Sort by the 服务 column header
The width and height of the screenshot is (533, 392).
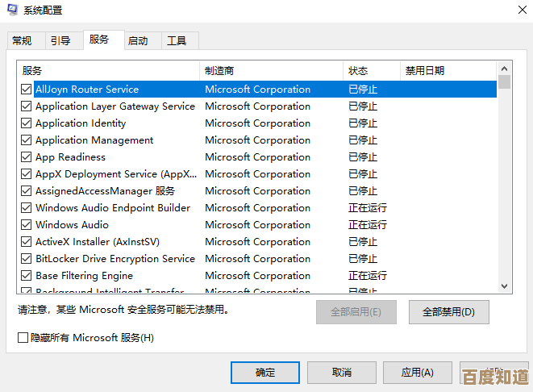(109, 71)
